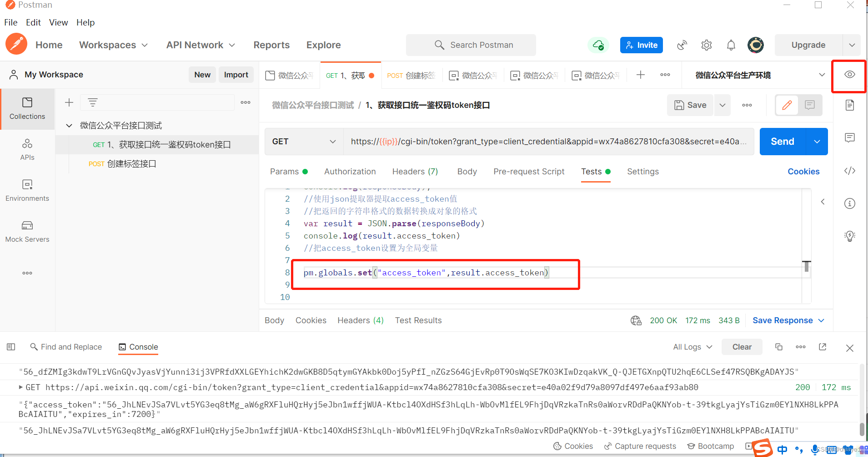The image size is (868, 457).
Task: Add a new request tab
Action: [640, 75]
